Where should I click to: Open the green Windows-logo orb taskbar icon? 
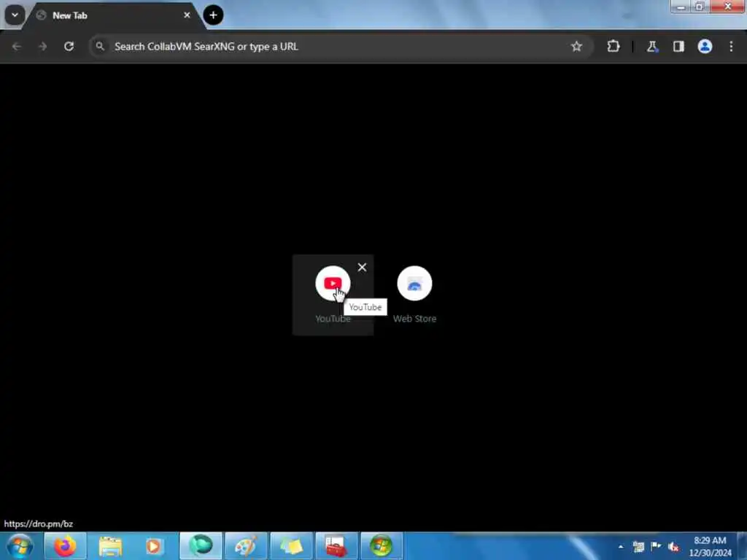[381, 545]
